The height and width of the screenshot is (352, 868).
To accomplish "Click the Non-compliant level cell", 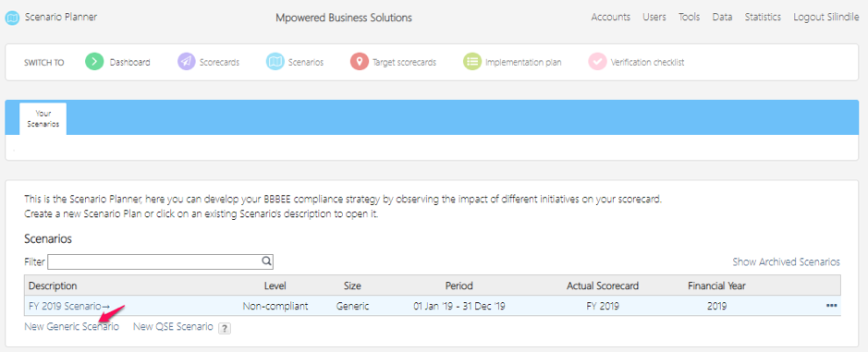I will coord(275,306).
